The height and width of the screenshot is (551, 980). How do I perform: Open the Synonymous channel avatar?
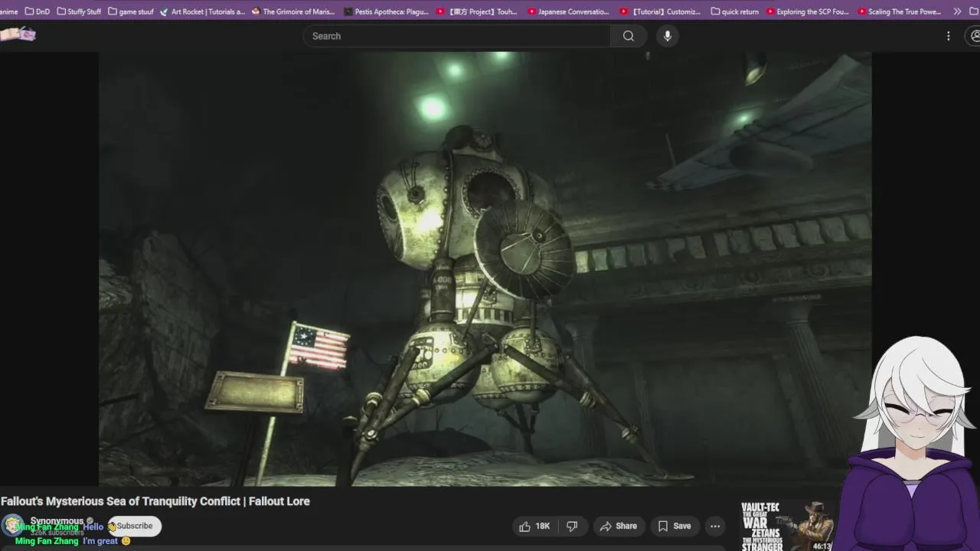coord(12,526)
